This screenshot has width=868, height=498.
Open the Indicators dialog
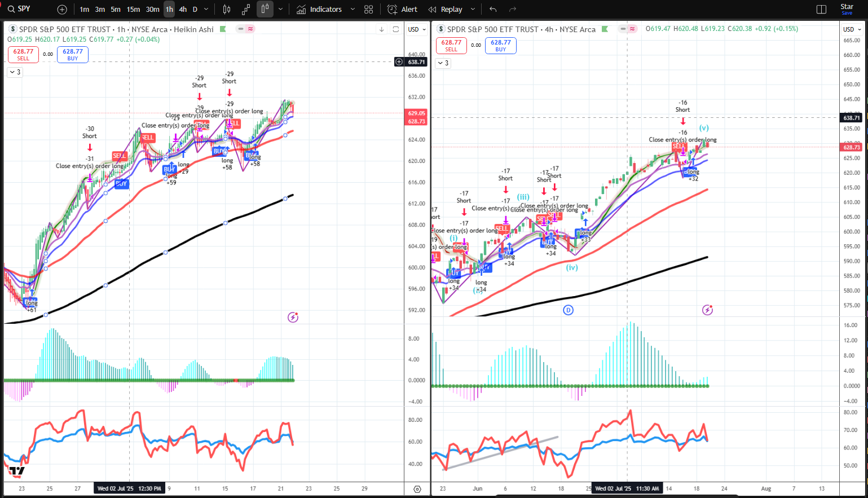319,10
